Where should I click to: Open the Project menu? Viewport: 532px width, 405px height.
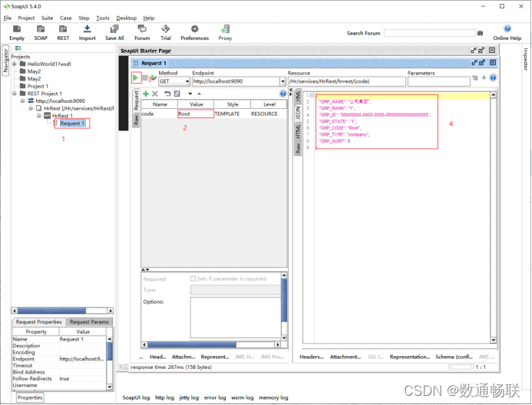click(x=26, y=18)
